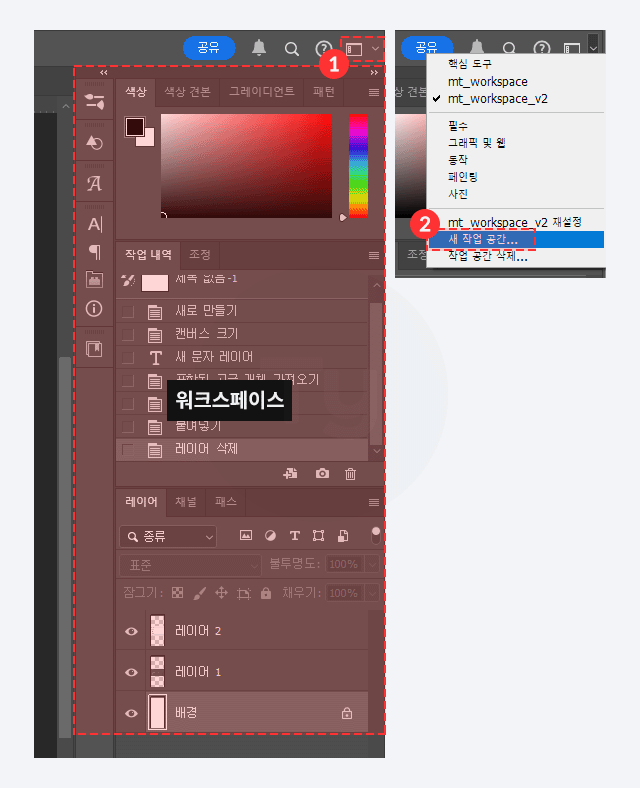This screenshot has height=788, width=640.
Task: Open the color panel hamburger menu
Action: (374, 92)
